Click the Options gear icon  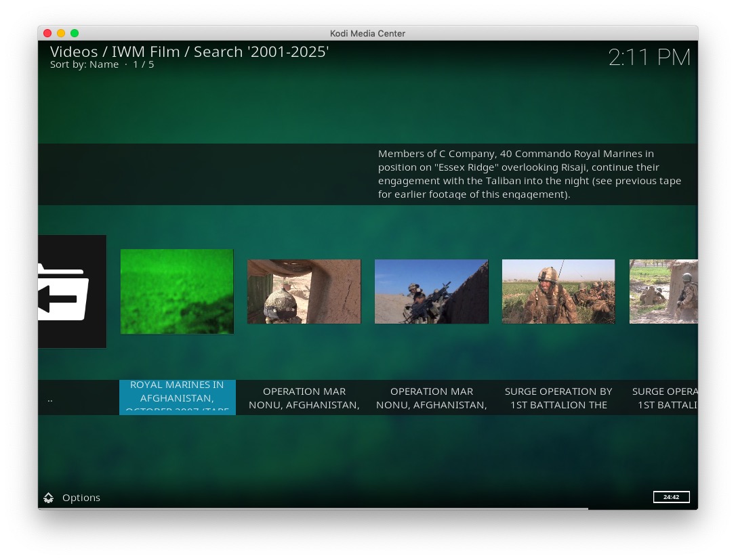pos(48,498)
